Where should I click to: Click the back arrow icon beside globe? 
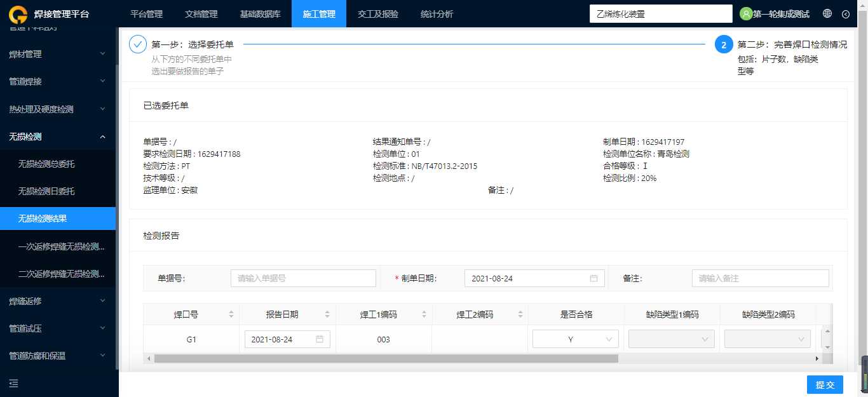[x=845, y=14]
